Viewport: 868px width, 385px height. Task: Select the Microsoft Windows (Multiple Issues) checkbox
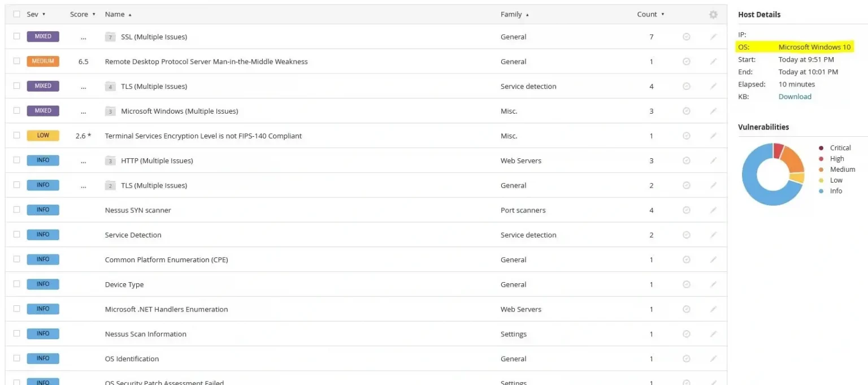(x=16, y=111)
